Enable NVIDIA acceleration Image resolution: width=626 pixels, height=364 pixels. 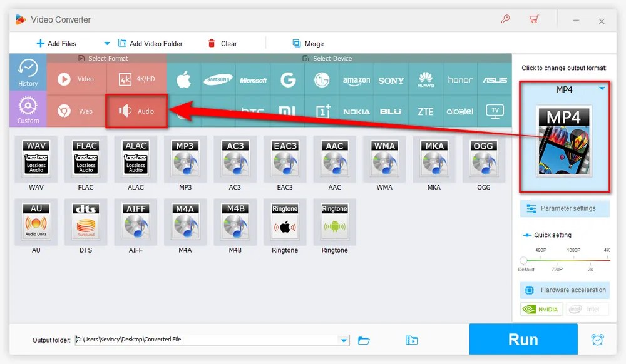point(541,310)
